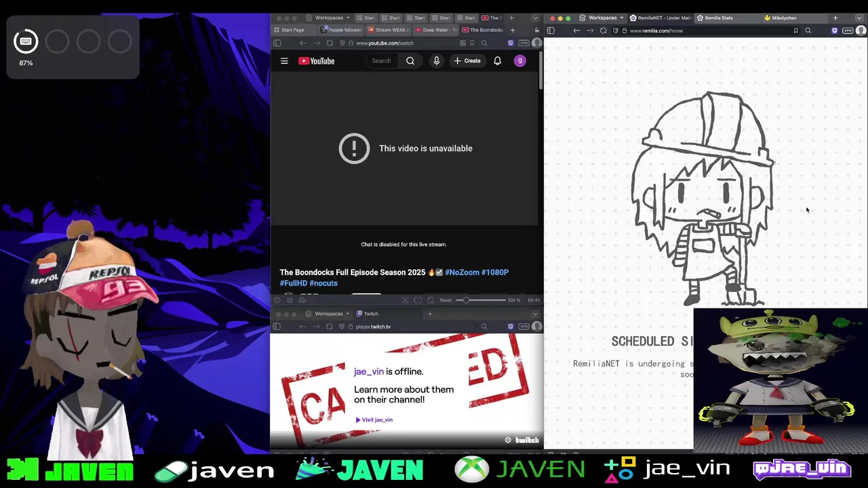Click the #nocuts hashtag link
The image size is (868, 488).
click(323, 283)
